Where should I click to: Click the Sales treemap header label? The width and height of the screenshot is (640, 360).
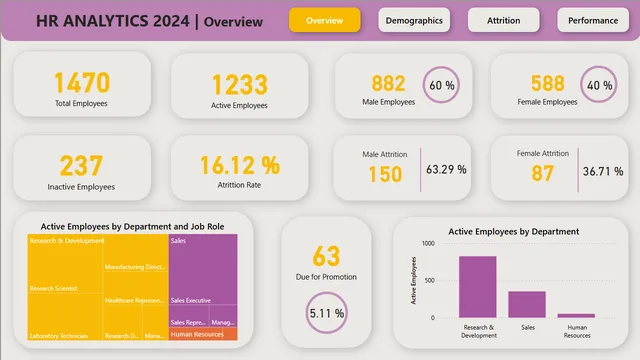[178, 241]
